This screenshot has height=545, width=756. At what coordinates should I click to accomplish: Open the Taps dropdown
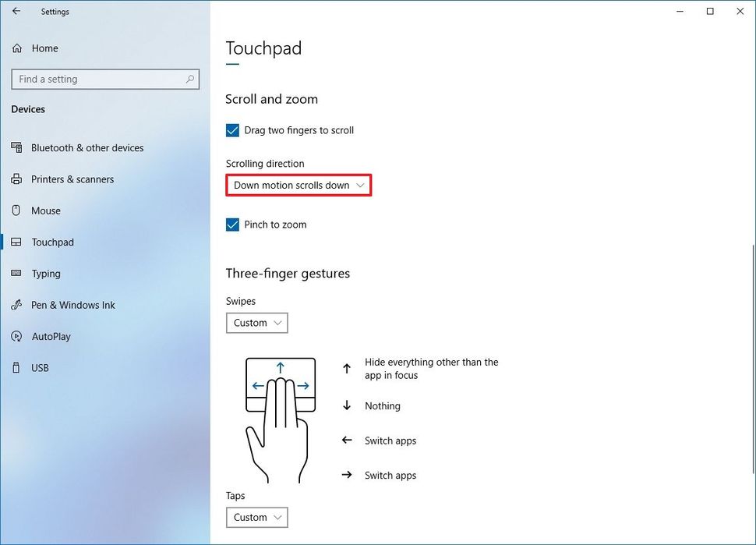tap(257, 517)
